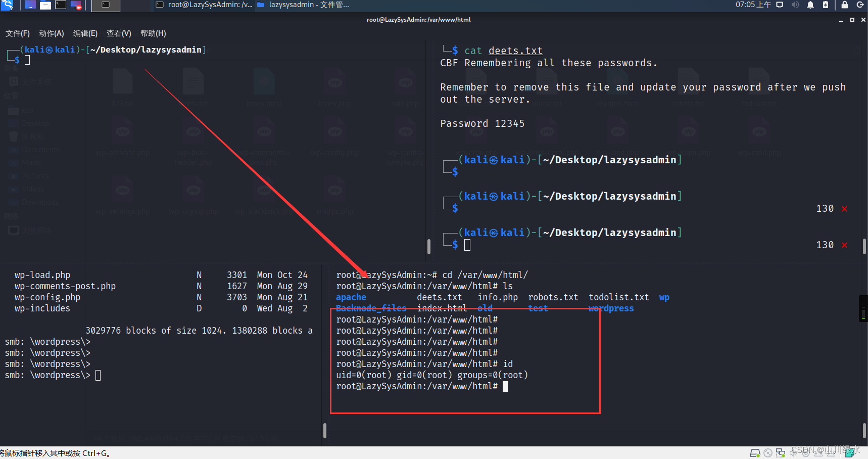Maximize the terminal window

point(852,20)
